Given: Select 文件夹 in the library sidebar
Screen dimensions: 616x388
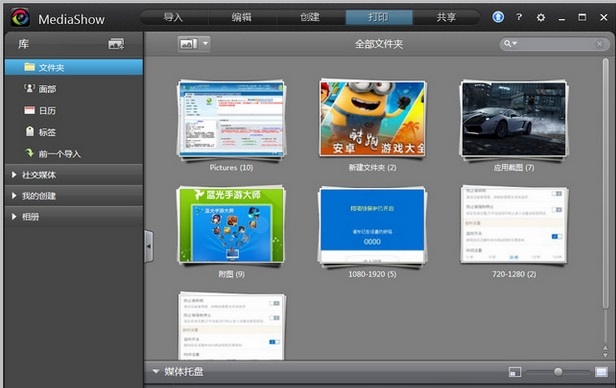Looking at the screenshot, I should coord(74,67).
